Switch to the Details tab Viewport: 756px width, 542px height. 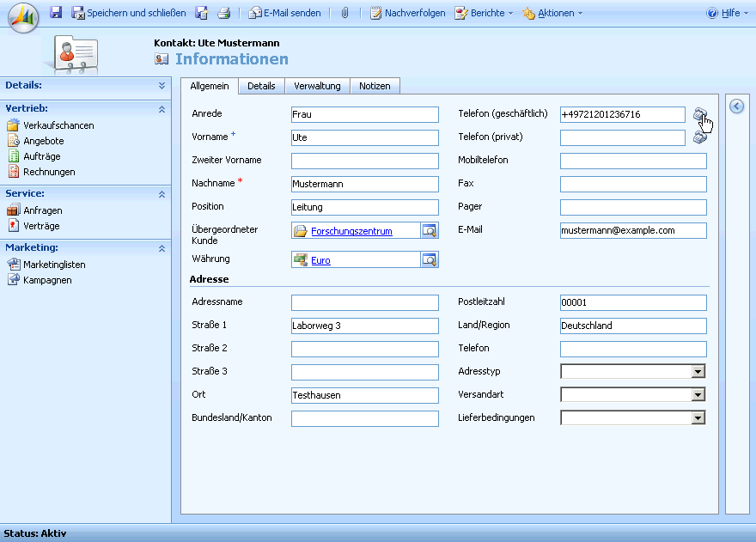[261, 86]
